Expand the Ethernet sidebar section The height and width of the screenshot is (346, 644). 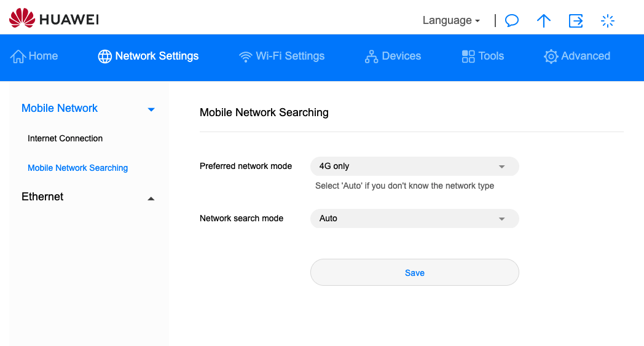click(151, 198)
